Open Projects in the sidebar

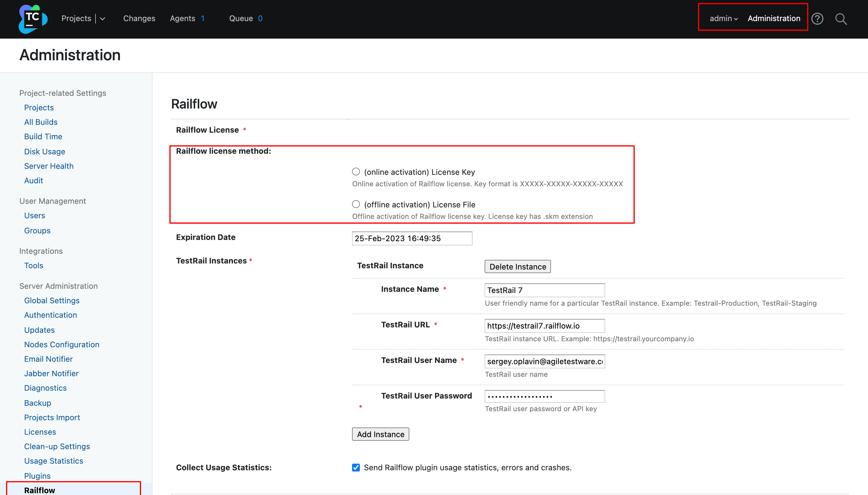tap(39, 107)
